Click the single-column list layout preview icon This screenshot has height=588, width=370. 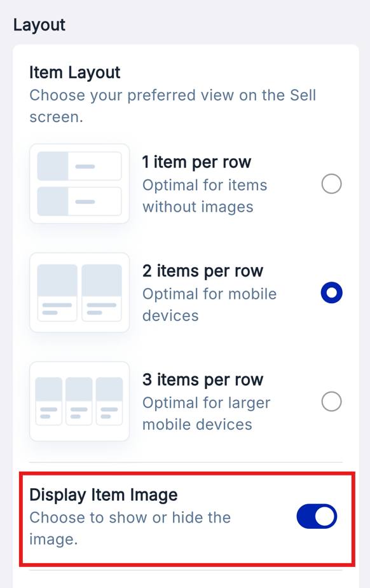click(x=79, y=184)
